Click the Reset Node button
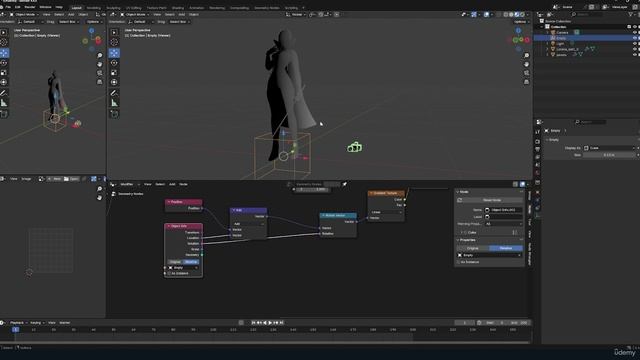640x360 pixels. tap(492, 200)
